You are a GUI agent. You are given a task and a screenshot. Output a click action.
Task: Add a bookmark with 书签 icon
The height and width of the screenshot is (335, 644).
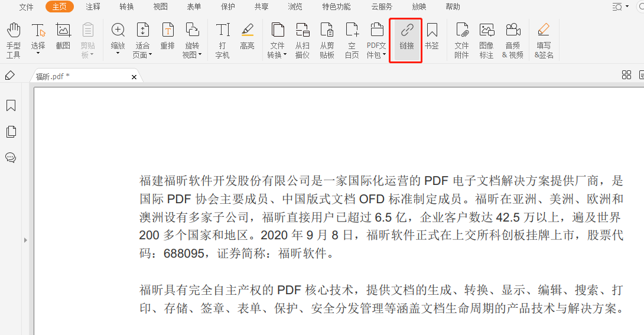[x=432, y=35]
